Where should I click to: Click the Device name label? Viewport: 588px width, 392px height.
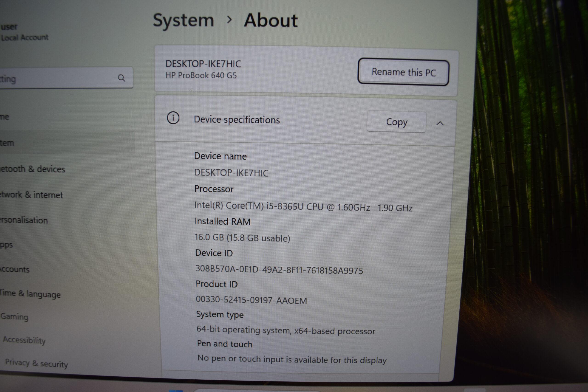220,156
